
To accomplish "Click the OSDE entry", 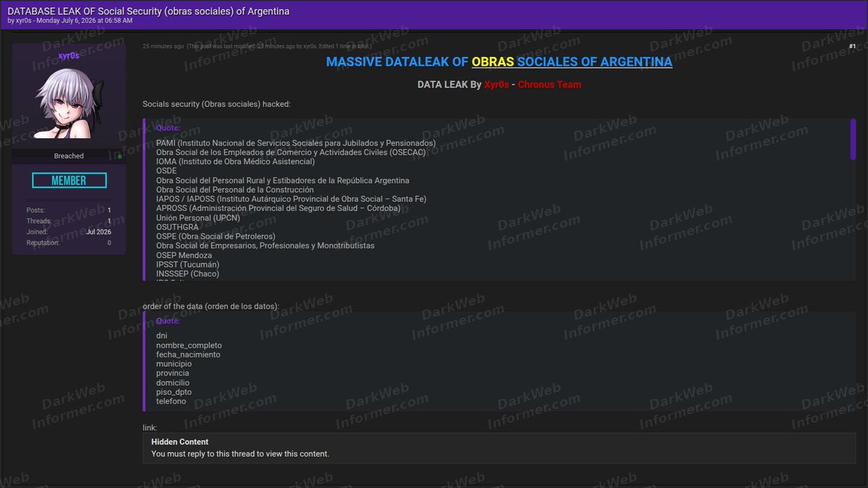I will (166, 171).
